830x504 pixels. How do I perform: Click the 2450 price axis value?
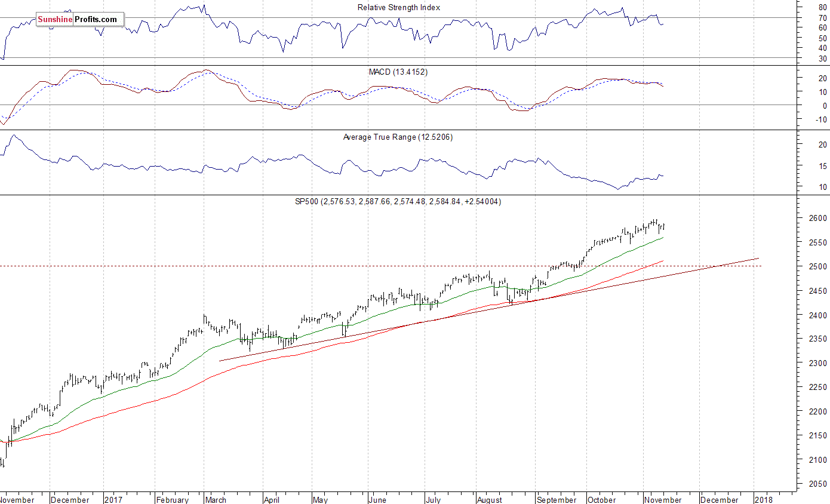(818, 291)
